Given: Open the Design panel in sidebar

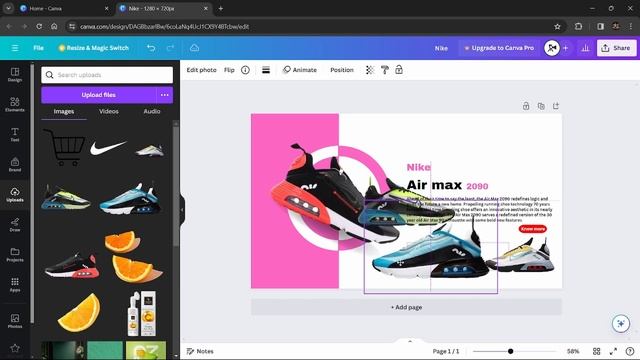Looking at the screenshot, I should [x=15, y=75].
